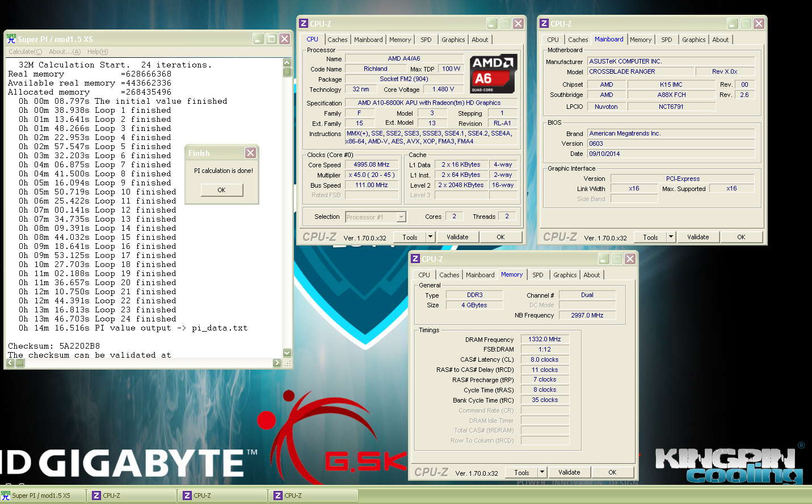Click the Multiplier x 45.0 value
The height and width of the screenshot is (504, 812).
click(x=372, y=175)
